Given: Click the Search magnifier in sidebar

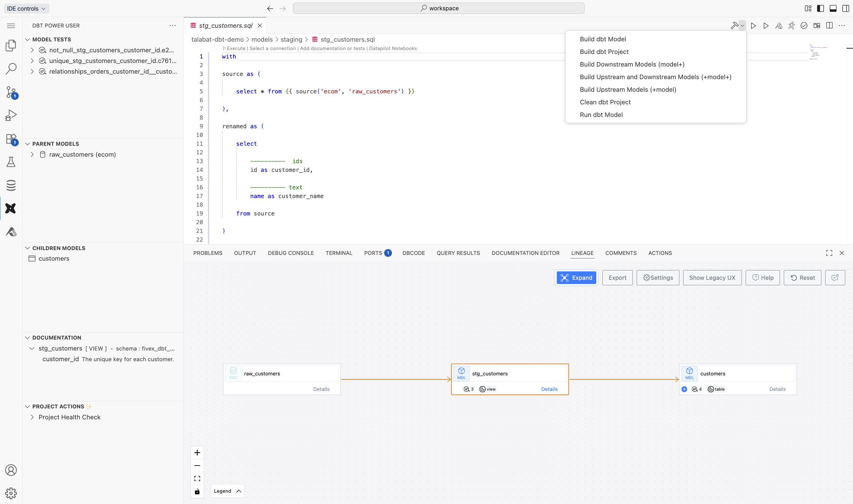Looking at the screenshot, I should point(11,68).
